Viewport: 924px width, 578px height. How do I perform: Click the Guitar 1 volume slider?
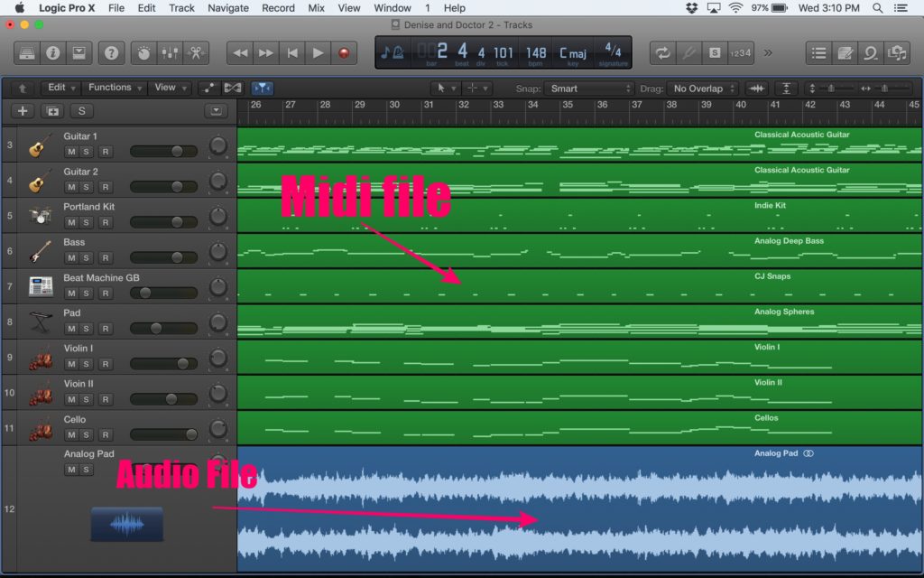pyautogui.click(x=164, y=152)
